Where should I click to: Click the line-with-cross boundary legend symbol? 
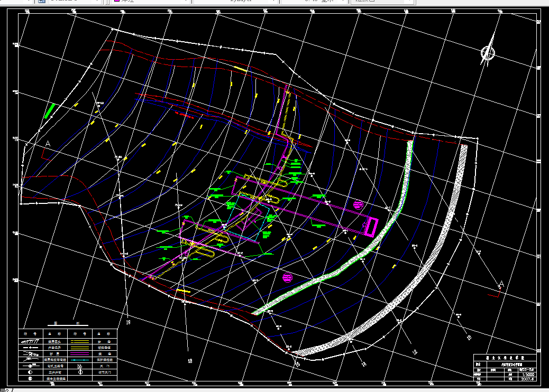pos(30,348)
